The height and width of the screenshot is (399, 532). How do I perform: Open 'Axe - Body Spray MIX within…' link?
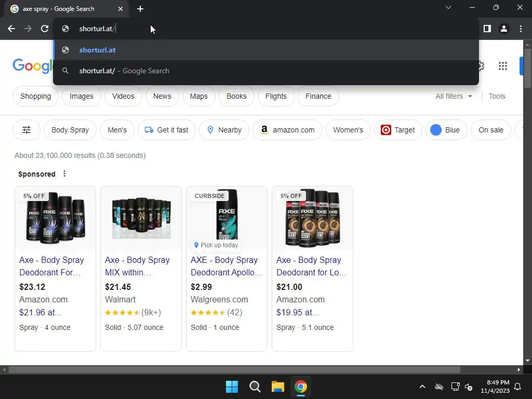tap(137, 266)
